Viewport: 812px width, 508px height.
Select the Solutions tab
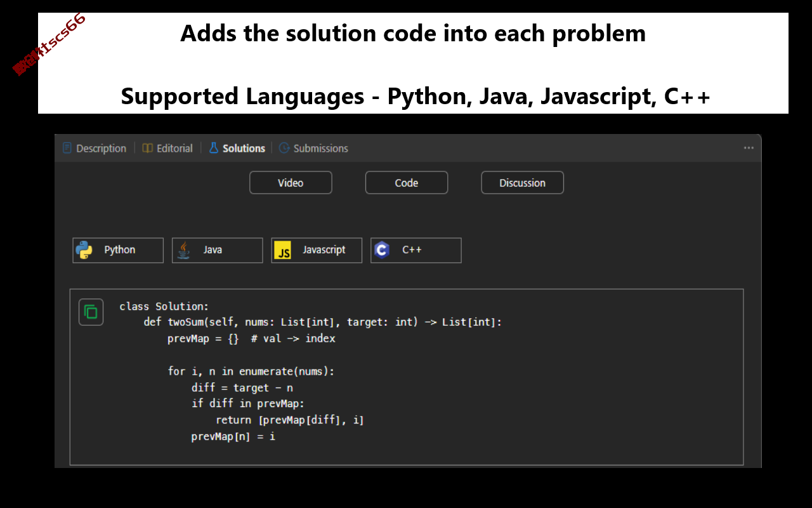click(x=237, y=148)
